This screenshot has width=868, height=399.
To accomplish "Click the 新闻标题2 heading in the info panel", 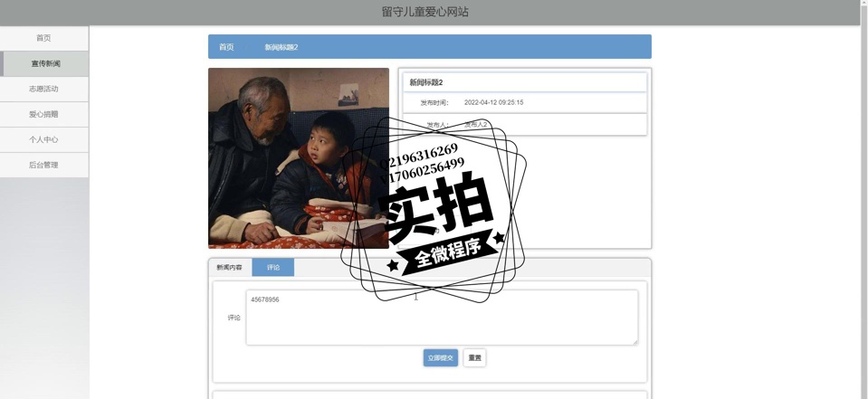I will pyautogui.click(x=426, y=82).
